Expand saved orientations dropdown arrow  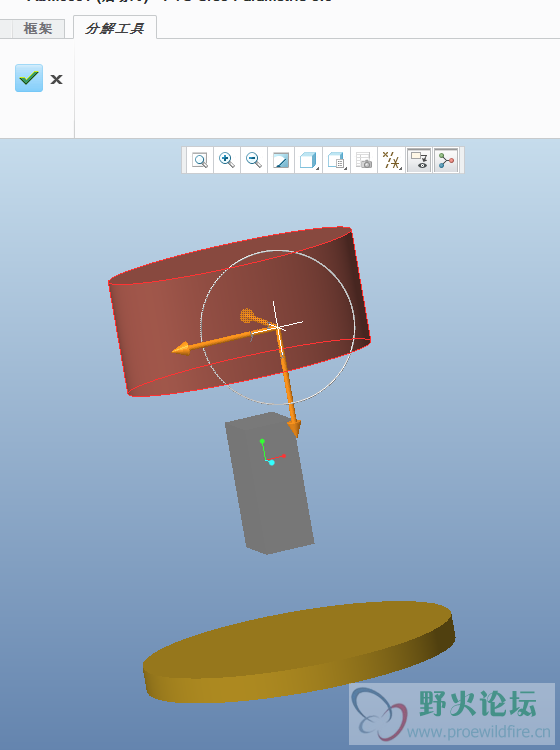pos(345,168)
